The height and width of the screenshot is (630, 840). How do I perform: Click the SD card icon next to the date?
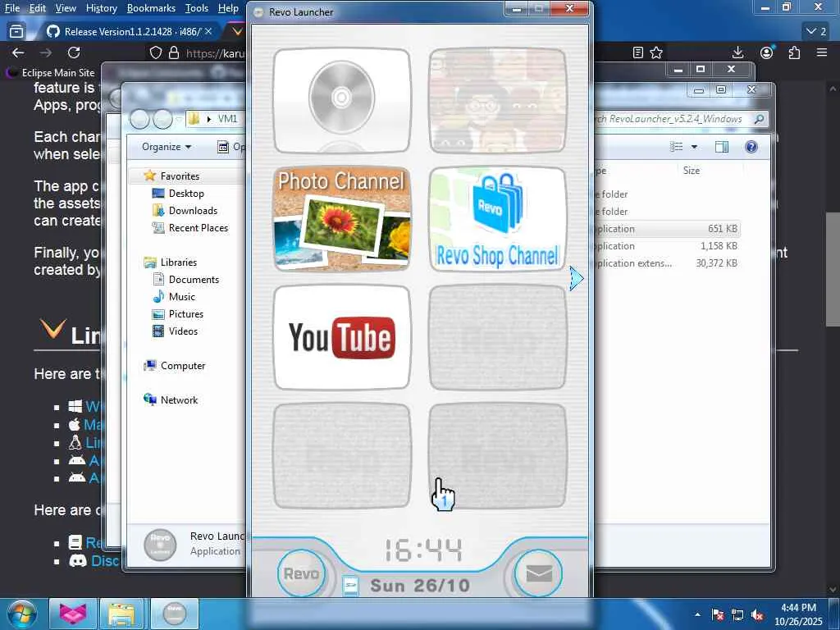coord(350,586)
